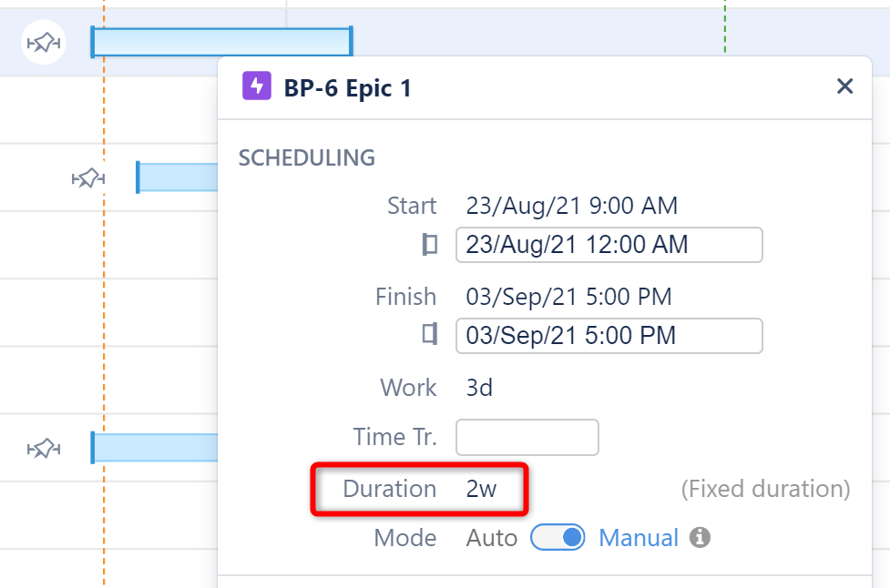Click the empty Time Tr. input box

[527, 437]
